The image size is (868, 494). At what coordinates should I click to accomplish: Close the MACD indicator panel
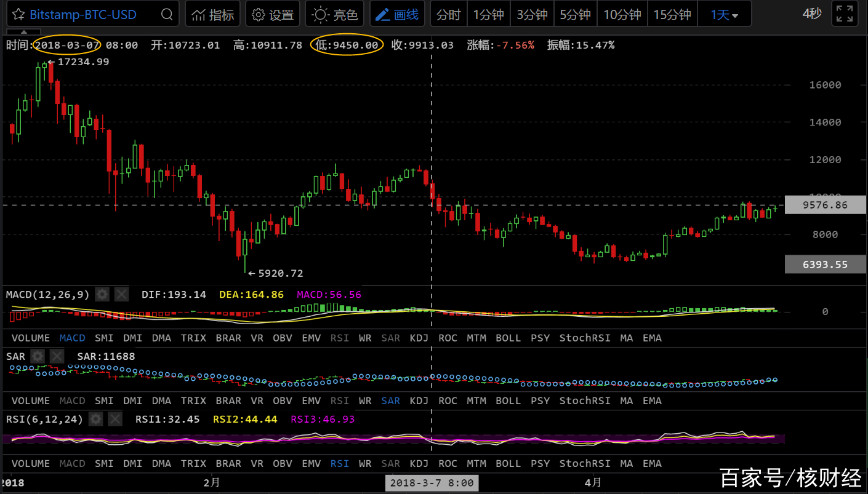(122, 295)
